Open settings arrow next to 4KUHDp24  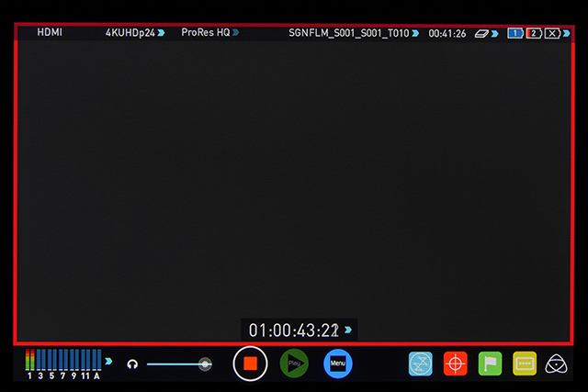tap(161, 33)
